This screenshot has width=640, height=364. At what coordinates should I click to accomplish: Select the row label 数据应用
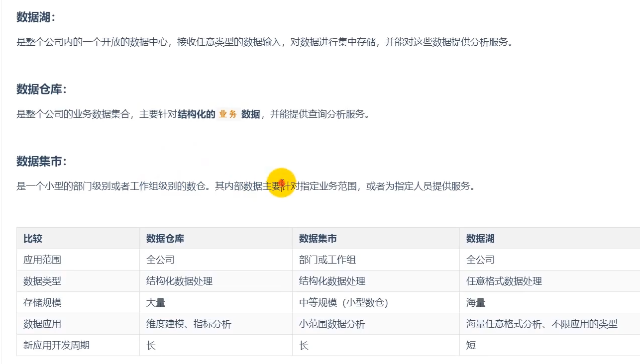(x=42, y=324)
